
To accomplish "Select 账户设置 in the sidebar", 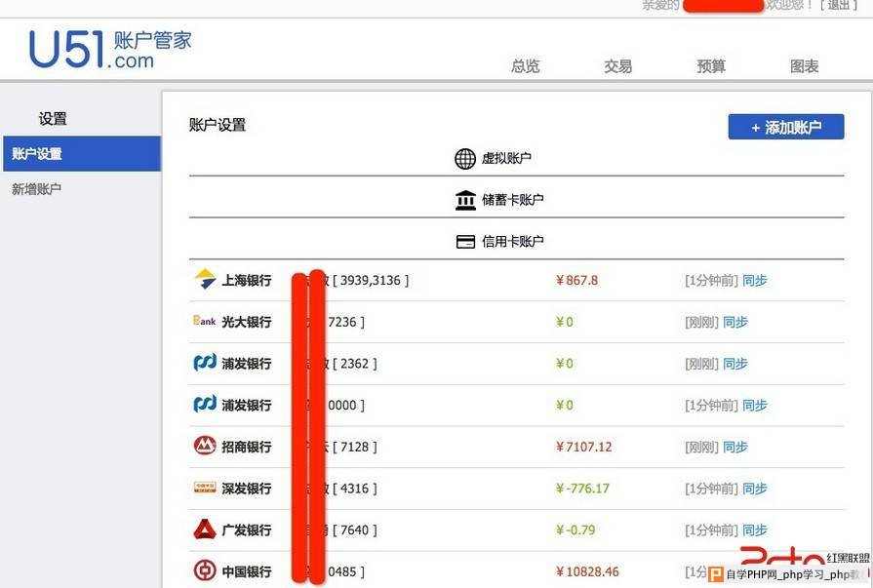I will (82, 154).
